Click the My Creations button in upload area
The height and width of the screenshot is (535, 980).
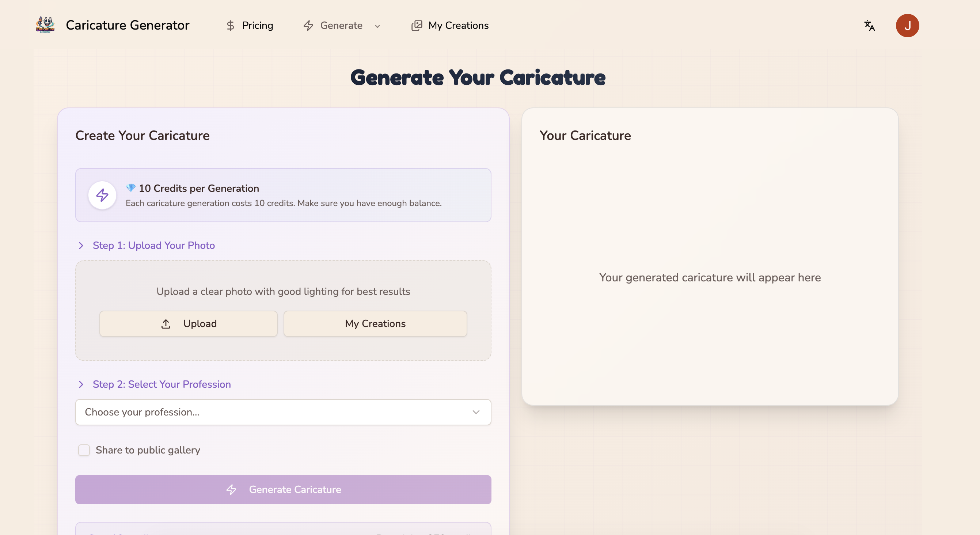point(375,324)
